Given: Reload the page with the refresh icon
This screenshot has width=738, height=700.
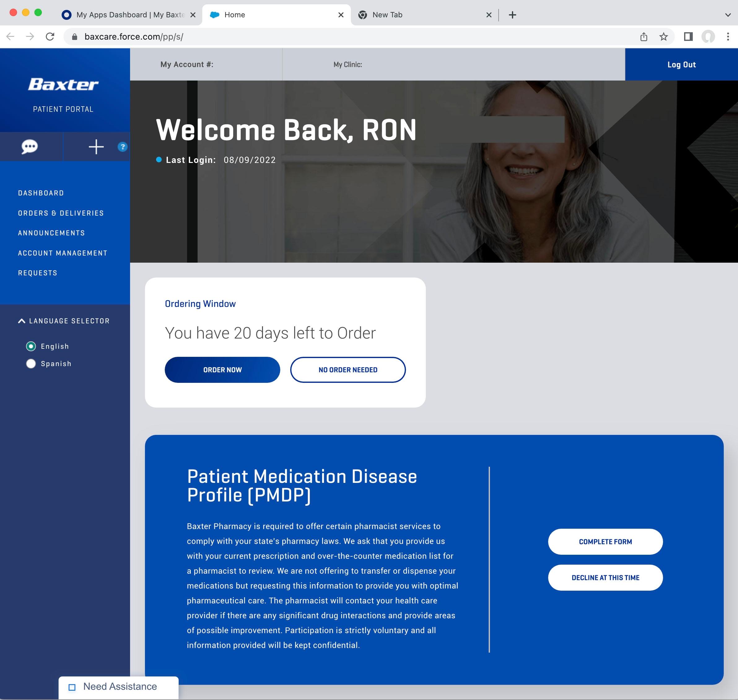Looking at the screenshot, I should (50, 37).
